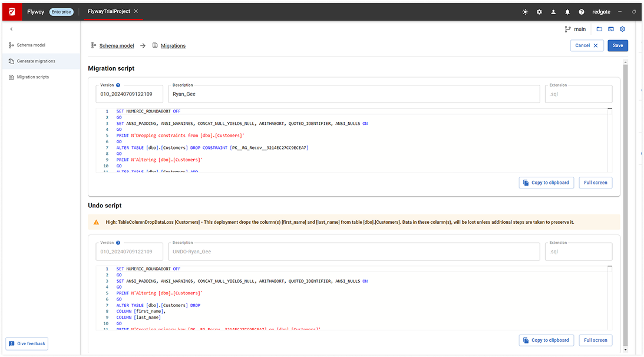
Task: Collapse the sidebar with the back chevron
Action: tap(11, 29)
